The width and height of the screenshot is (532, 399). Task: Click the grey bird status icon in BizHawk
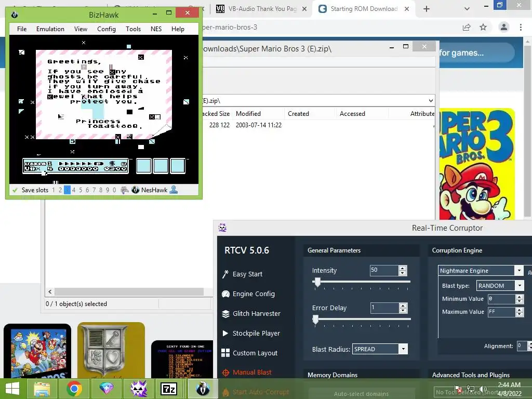[x=125, y=190]
